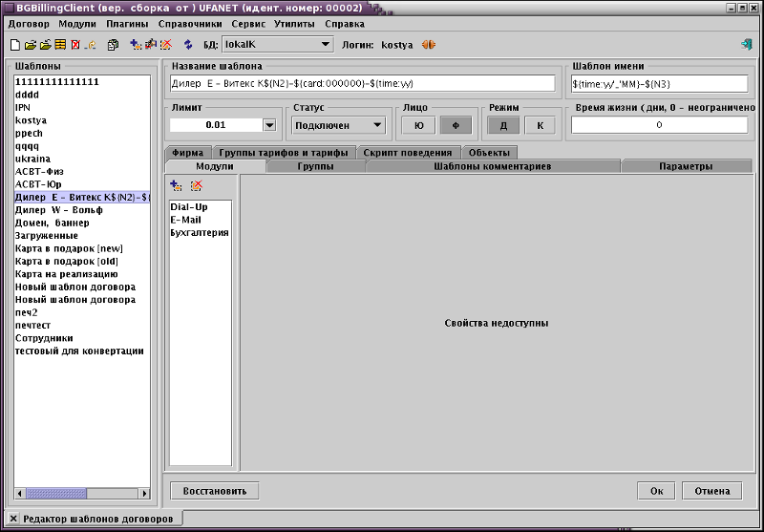
Task: Click the add module plus icon
Action: [176, 184]
